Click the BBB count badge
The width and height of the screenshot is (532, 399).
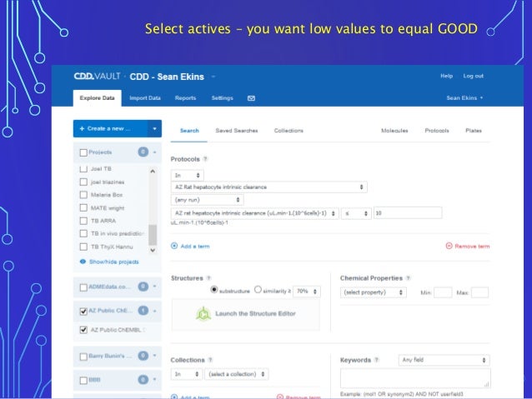143,380
